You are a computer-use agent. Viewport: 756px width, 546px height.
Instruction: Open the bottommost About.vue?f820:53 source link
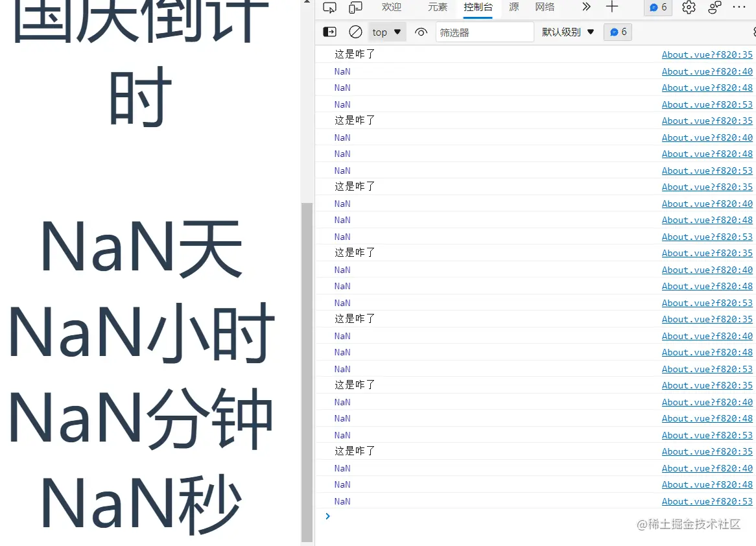[707, 501]
